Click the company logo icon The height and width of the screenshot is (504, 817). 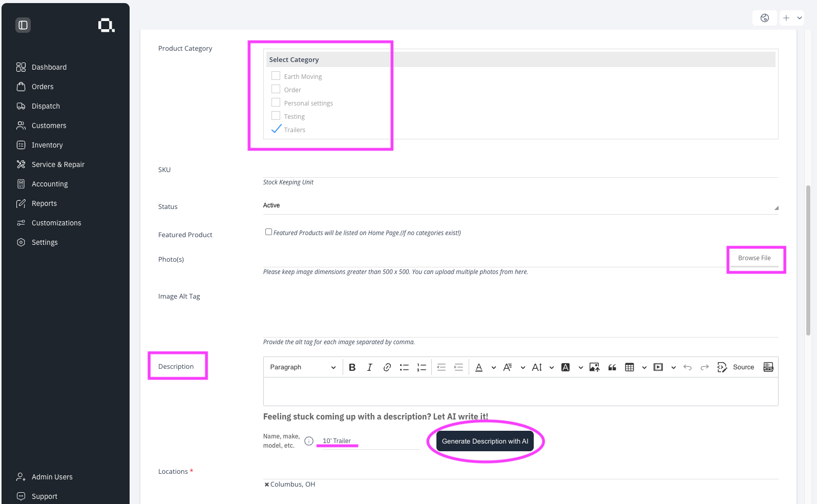point(107,25)
